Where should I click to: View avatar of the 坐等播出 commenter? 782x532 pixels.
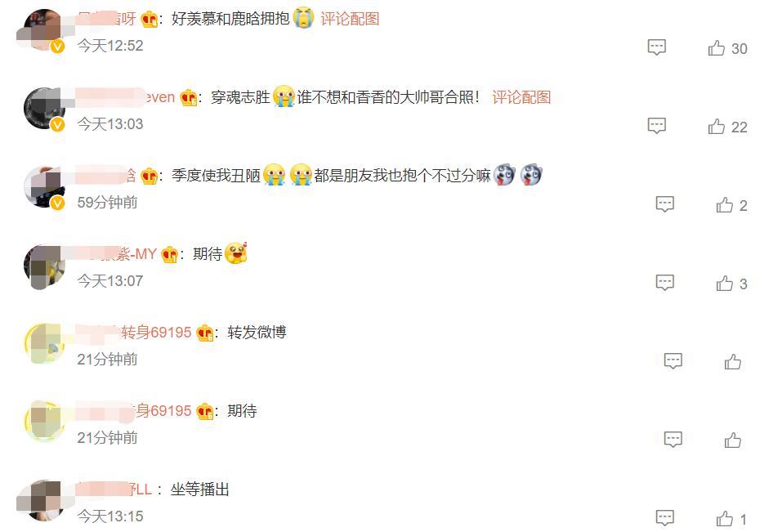pos(44,501)
